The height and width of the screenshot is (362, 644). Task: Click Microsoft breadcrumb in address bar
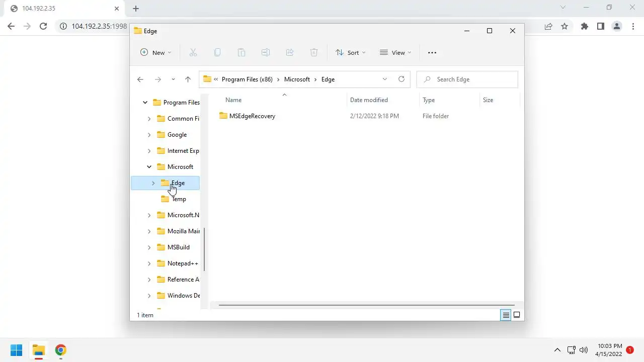297,79
